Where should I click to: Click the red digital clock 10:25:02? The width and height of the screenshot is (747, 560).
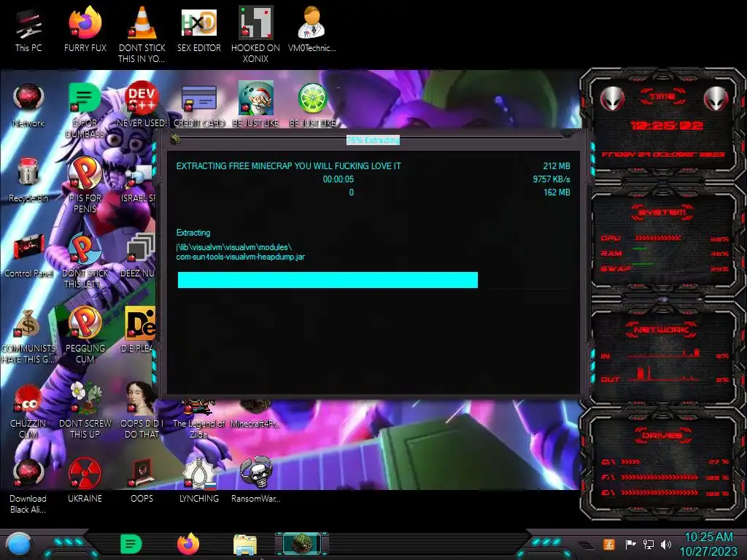point(667,125)
